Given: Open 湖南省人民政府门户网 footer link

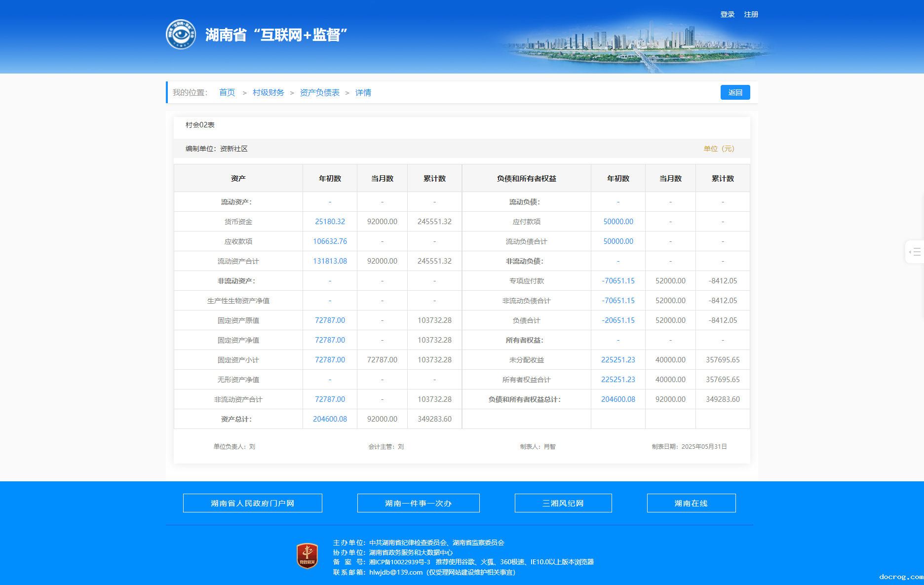Looking at the screenshot, I should coord(252,503).
